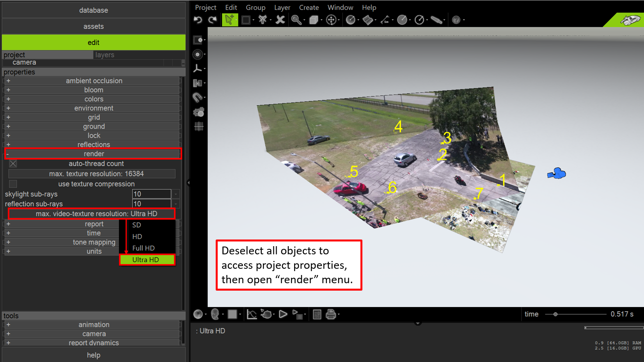This screenshot has height=362, width=644.
Task: Click the delete X icon in toolbar
Action: point(280,20)
